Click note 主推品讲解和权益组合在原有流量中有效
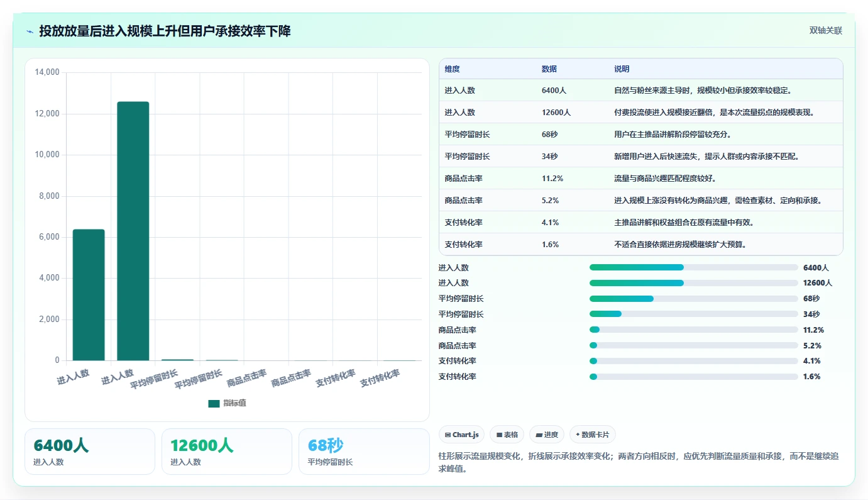Image resolution: width=868 pixels, height=500 pixels. tap(684, 223)
